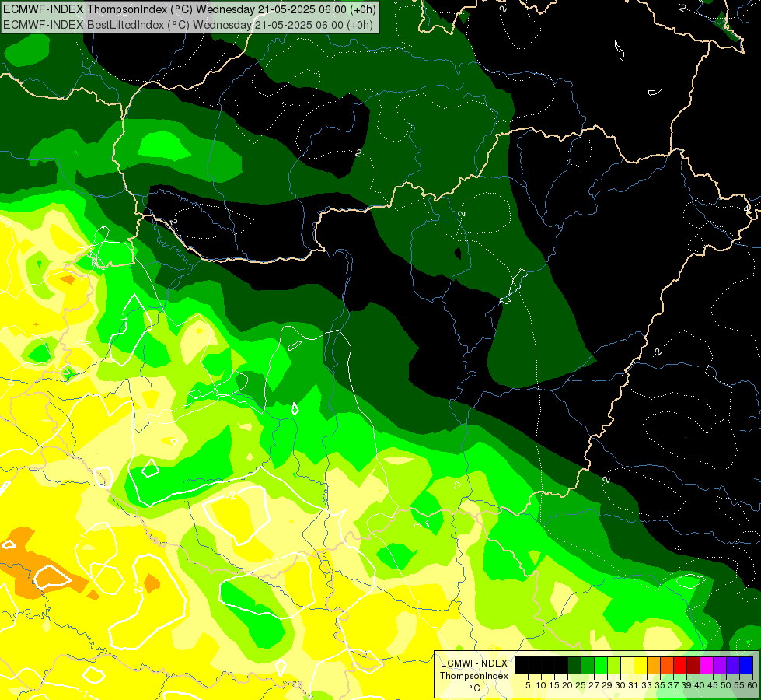Click the magenta 40–45 legend swatch
This screenshot has height=700, width=761.
707,665
